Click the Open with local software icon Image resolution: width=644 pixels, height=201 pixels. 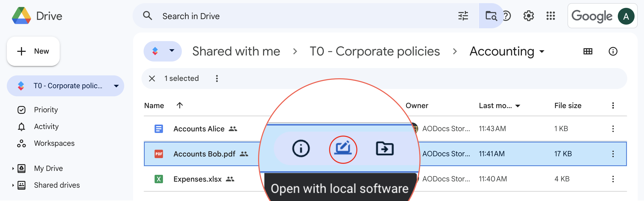tap(343, 149)
